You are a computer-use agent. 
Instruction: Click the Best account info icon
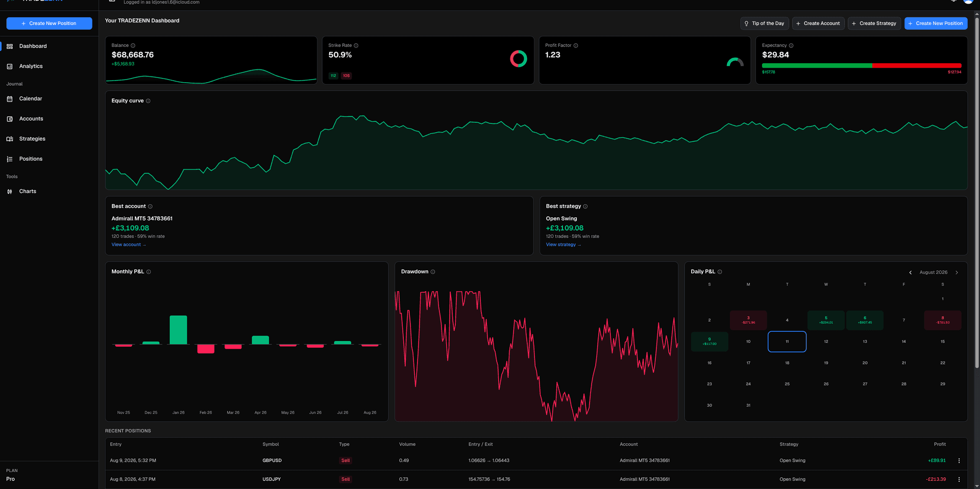tap(150, 207)
